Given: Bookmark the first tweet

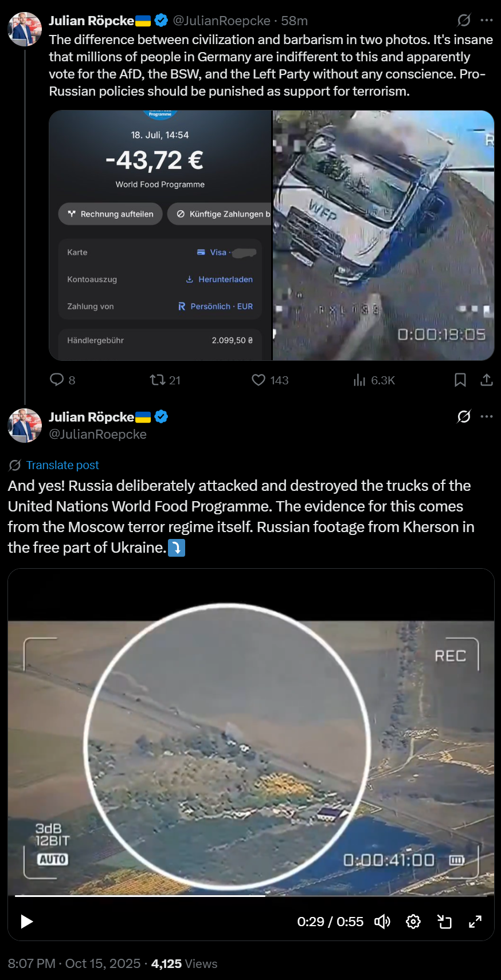Looking at the screenshot, I should coord(460,380).
